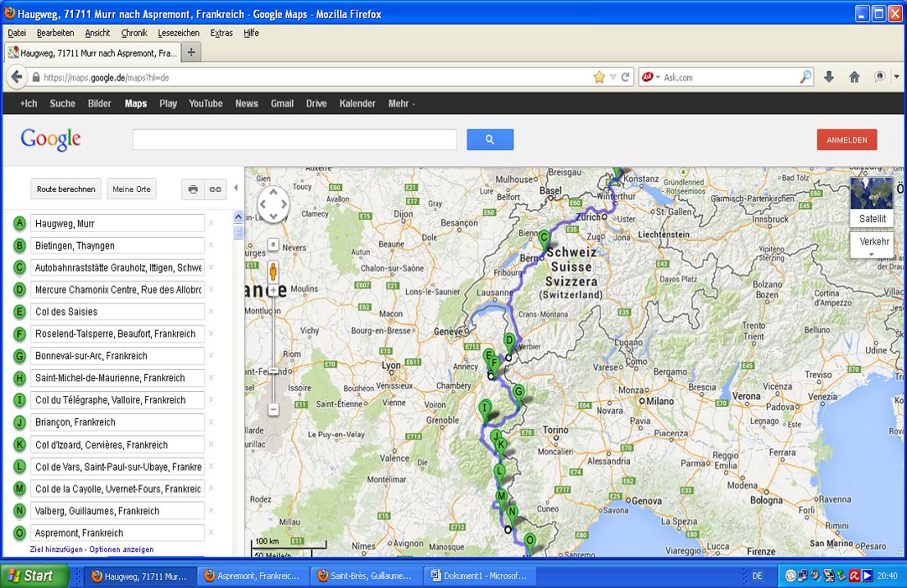The image size is (907, 588).
Task: Click the link-sharing chain icon
Action: [215, 189]
